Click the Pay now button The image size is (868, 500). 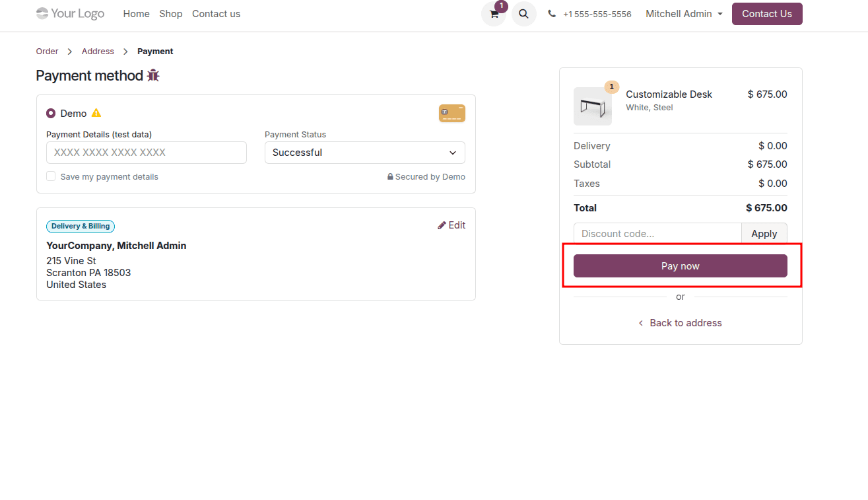coord(681,266)
